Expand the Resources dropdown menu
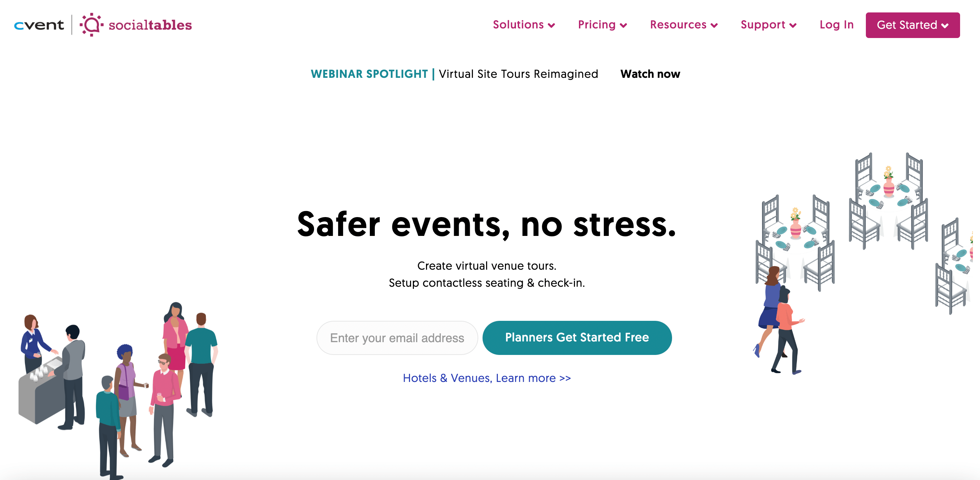Viewport: 980px width, 480px height. [683, 25]
